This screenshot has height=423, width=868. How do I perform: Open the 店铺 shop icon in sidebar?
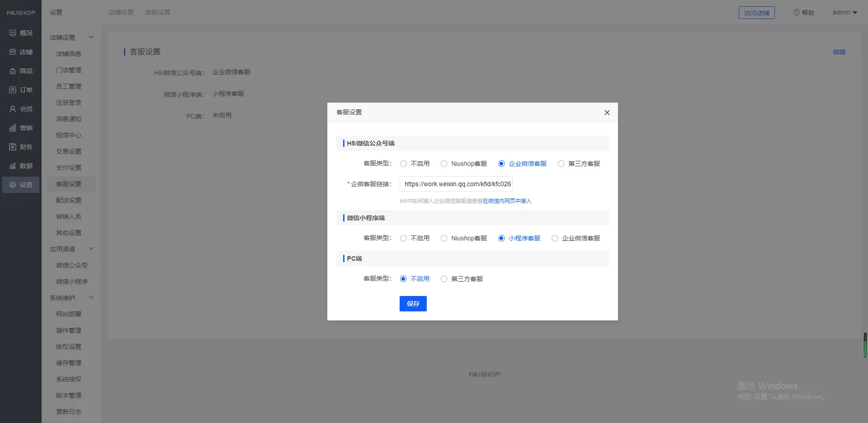click(13, 52)
